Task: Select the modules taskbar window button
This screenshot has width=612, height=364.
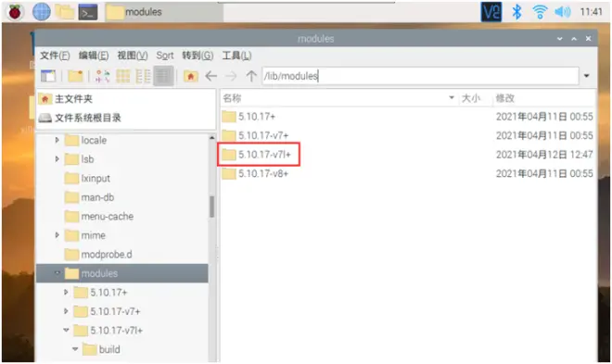Action: (163, 12)
